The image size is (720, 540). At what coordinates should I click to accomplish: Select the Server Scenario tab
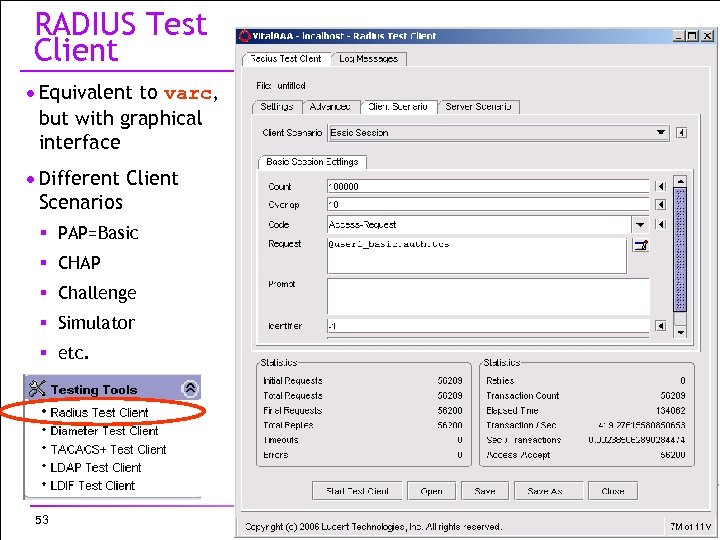[478, 107]
